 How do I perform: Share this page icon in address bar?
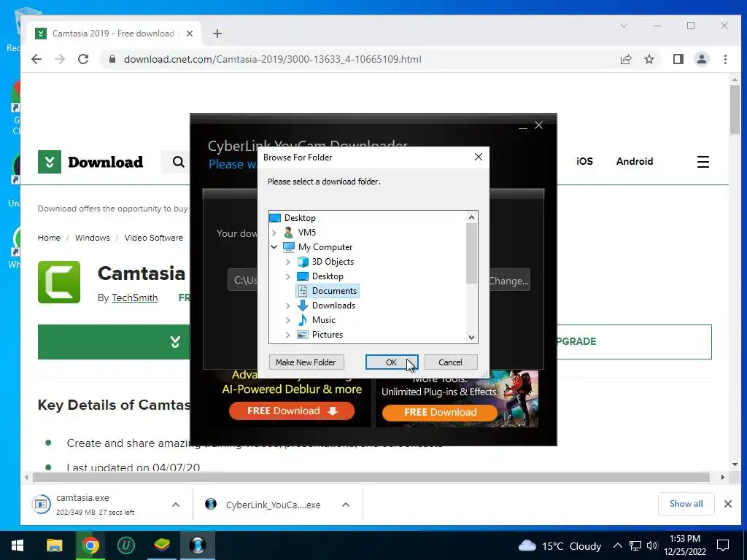click(x=625, y=60)
